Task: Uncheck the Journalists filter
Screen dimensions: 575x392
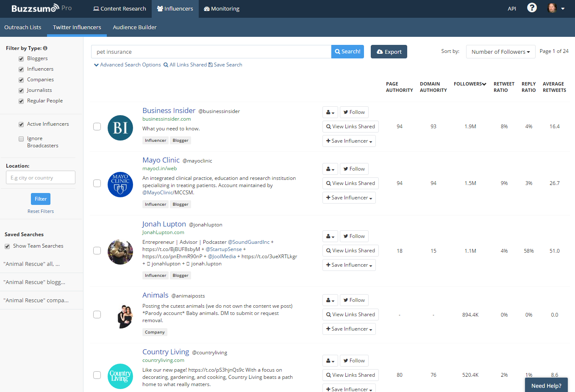Action: click(x=21, y=90)
